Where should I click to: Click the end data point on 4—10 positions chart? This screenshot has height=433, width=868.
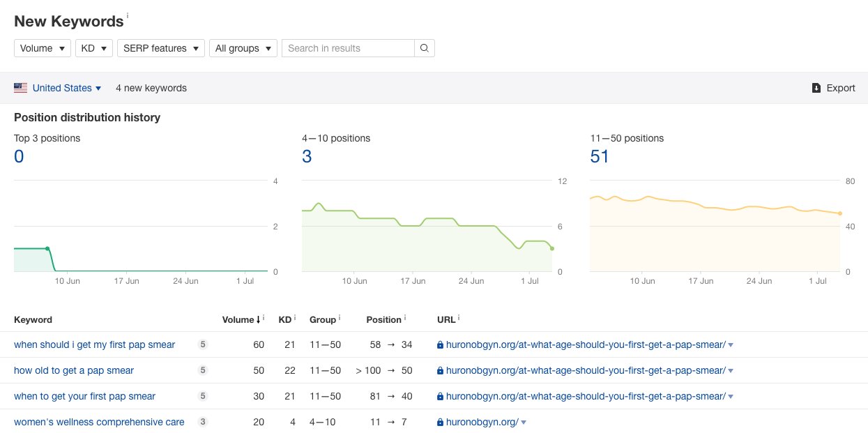(x=552, y=248)
